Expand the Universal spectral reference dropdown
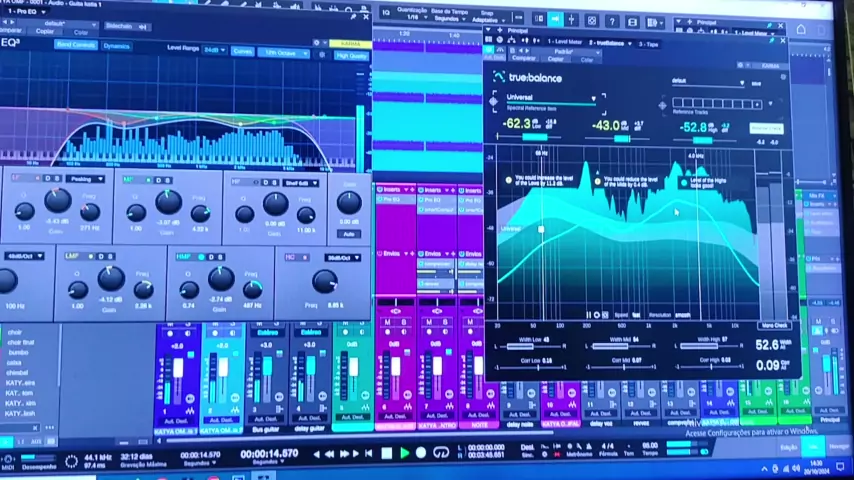854x480 pixels. click(593, 98)
